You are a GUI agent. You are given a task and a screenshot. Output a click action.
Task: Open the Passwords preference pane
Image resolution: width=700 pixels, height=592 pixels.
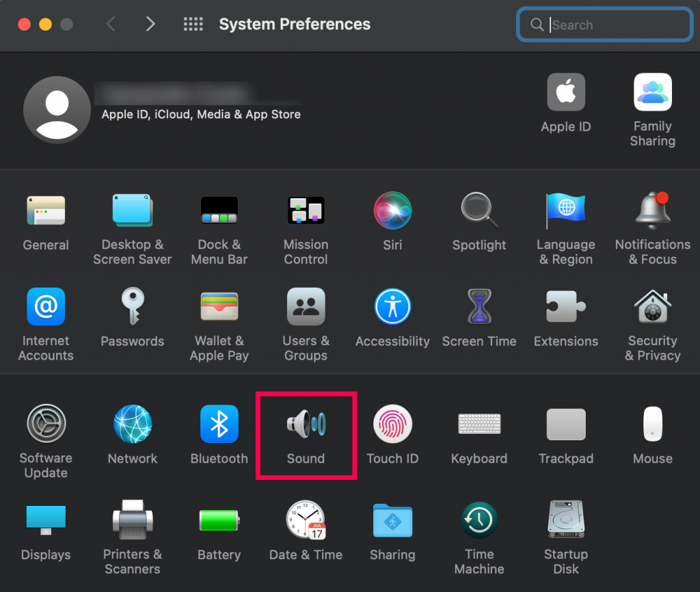(132, 317)
